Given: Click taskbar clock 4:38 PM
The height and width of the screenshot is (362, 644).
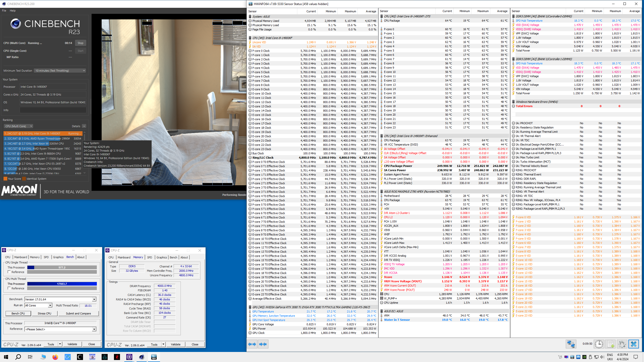Looking at the screenshot, I should click(623, 357).
